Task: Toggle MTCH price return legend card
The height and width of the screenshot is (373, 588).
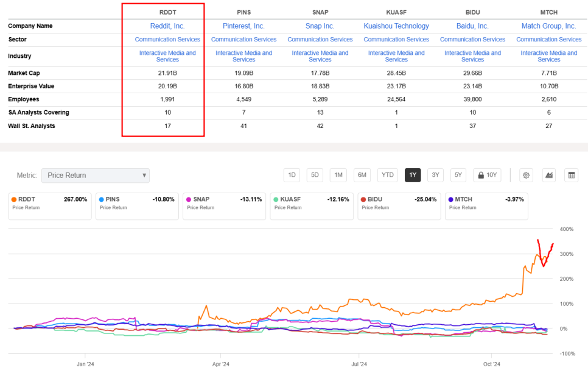Action: [x=487, y=206]
